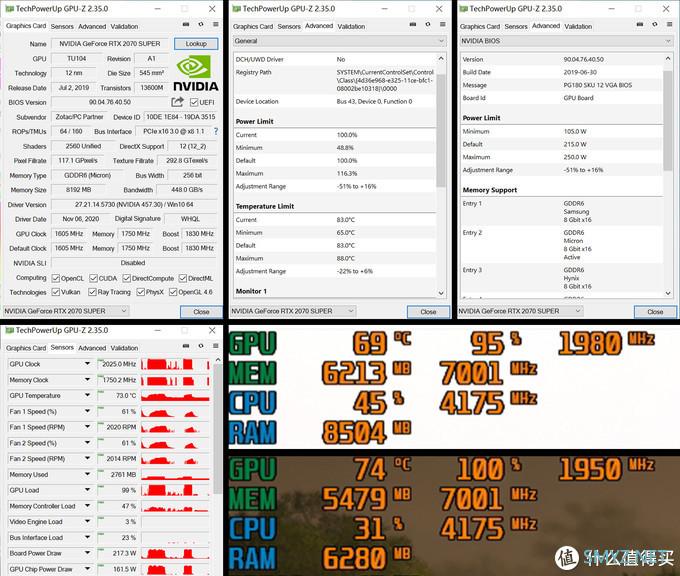The image size is (680, 576).
Task: Open the GPU Load sensor dropdown arrow
Action: click(87, 490)
